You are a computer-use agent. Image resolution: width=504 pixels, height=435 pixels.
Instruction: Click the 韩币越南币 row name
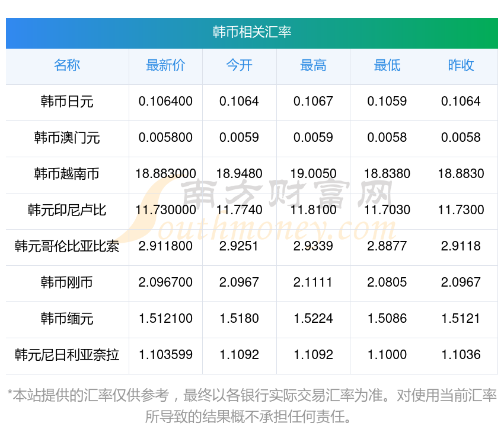point(67,174)
